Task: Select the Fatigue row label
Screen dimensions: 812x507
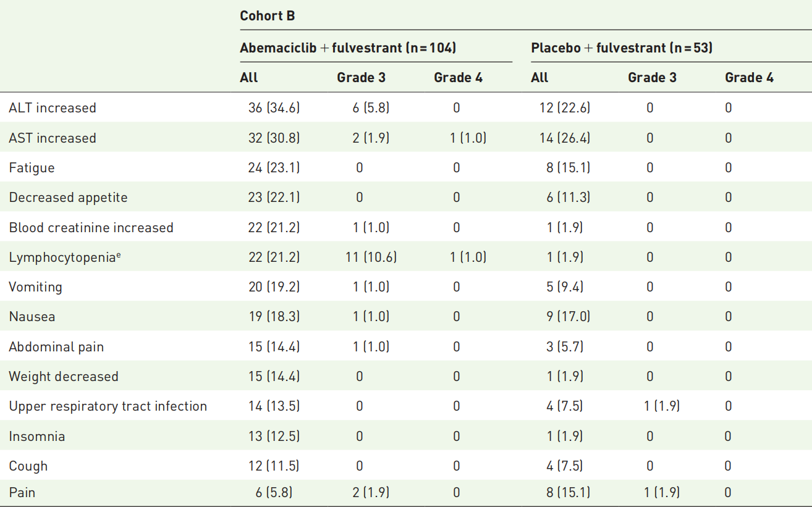Action: point(32,168)
